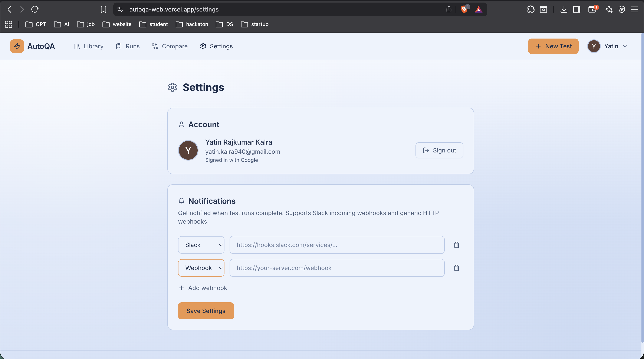This screenshot has width=644, height=359.
Task: Click Add webhook link
Action: pyautogui.click(x=203, y=288)
